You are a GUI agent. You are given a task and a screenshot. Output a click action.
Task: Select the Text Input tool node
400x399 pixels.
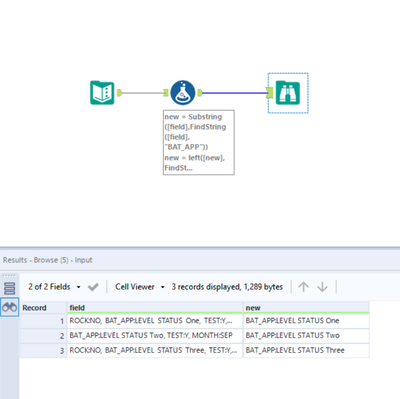102,93
